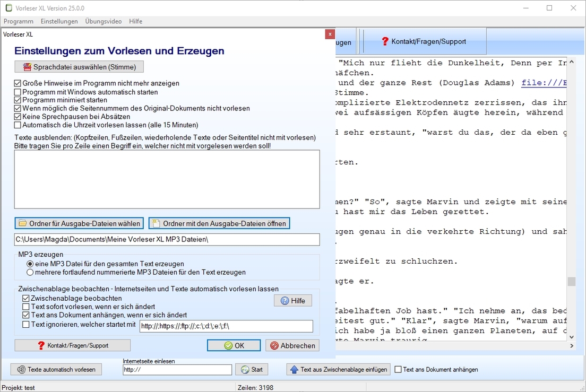Screen dimensions: 586x392
Task: Open Ordner für Ausgabe-Dateien wählen
Action: (79, 223)
